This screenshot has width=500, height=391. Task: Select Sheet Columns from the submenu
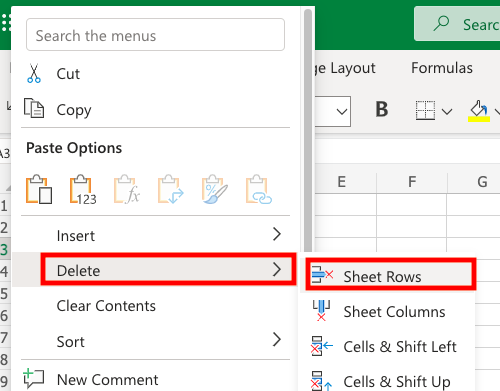[388, 311]
